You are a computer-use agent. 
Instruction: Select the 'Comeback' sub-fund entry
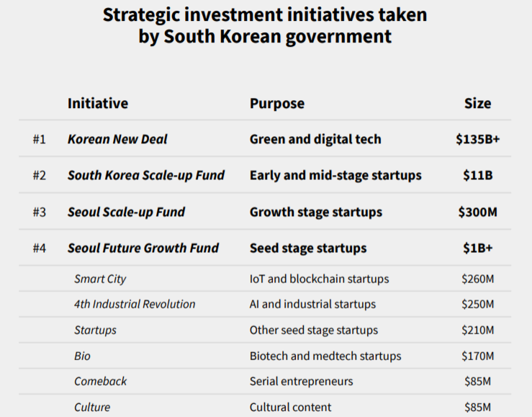tap(100, 381)
